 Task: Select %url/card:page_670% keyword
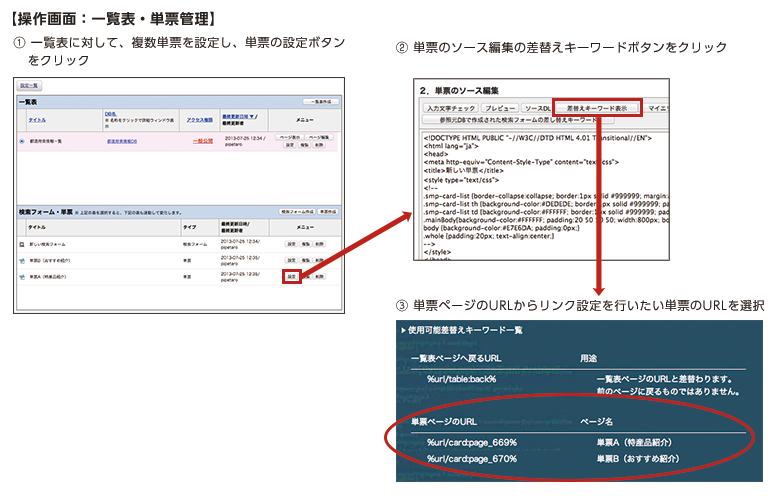(472, 459)
